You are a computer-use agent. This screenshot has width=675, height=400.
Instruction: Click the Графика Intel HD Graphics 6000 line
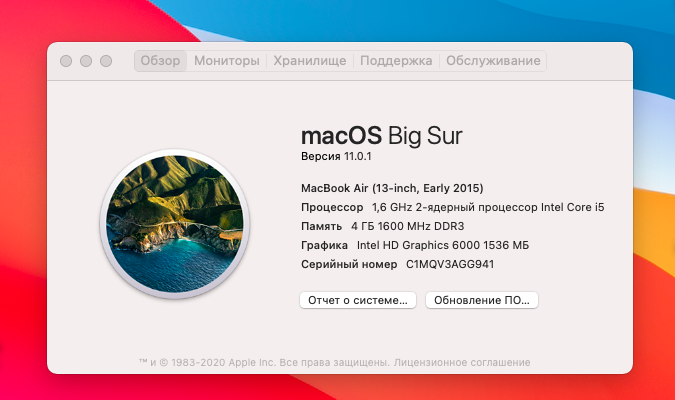pyautogui.click(x=415, y=245)
